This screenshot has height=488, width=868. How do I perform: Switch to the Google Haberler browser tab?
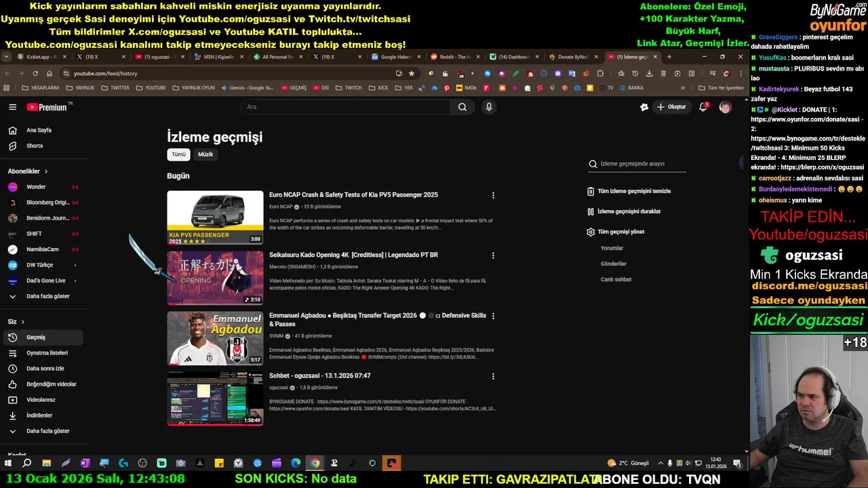click(395, 57)
